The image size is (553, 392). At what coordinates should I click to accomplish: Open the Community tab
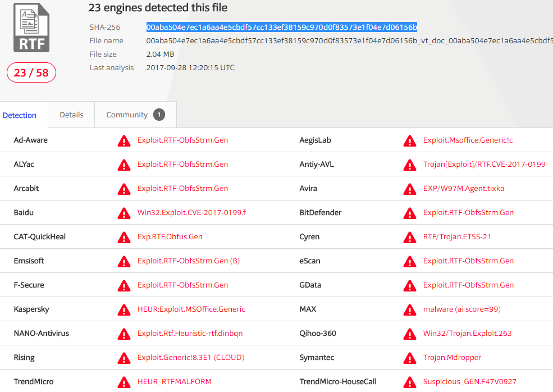(x=127, y=115)
